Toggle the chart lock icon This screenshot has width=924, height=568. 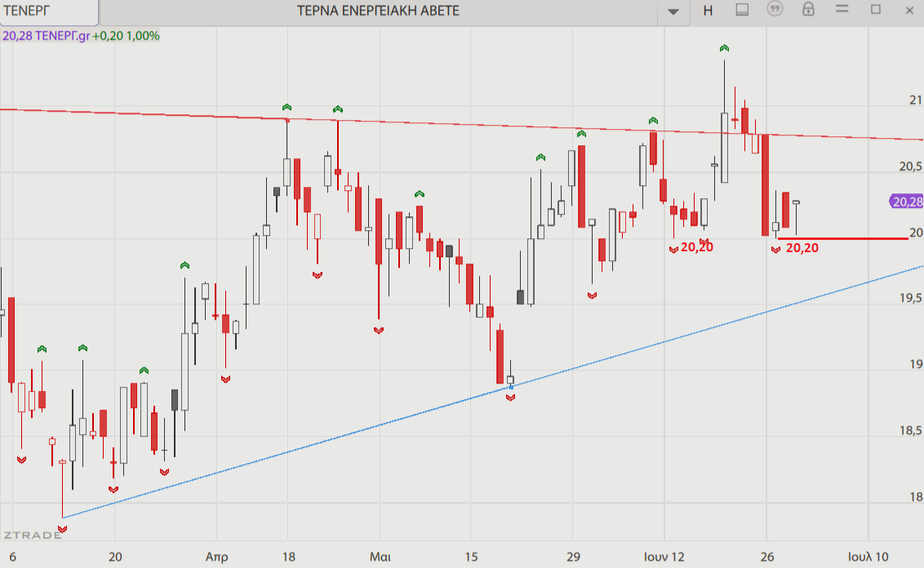[x=808, y=10]
